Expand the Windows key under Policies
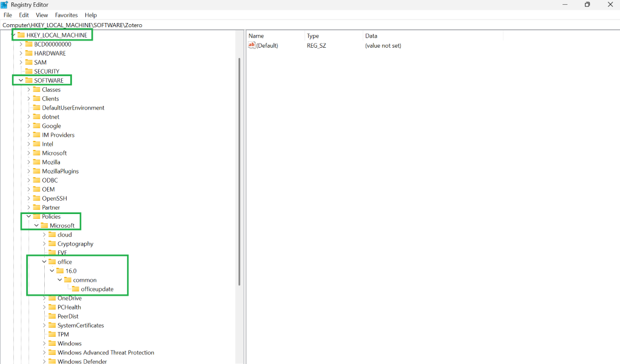Viewport: 620px width, 364px height. point(44,343)
